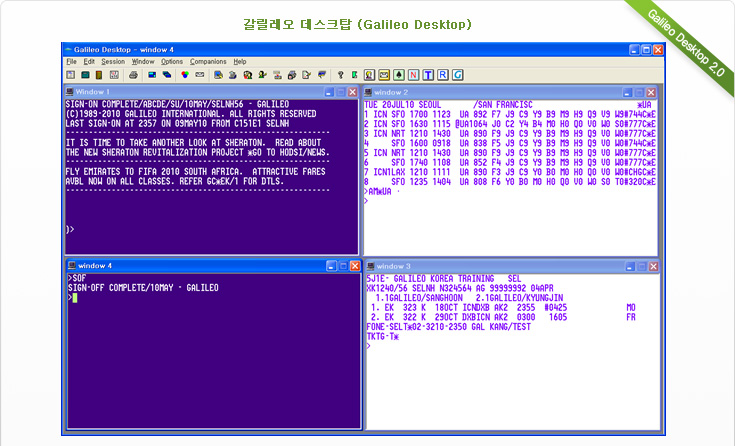Click the blue R toolbar icon
Screen dimensions: 735x446
(x=442, y=75)
